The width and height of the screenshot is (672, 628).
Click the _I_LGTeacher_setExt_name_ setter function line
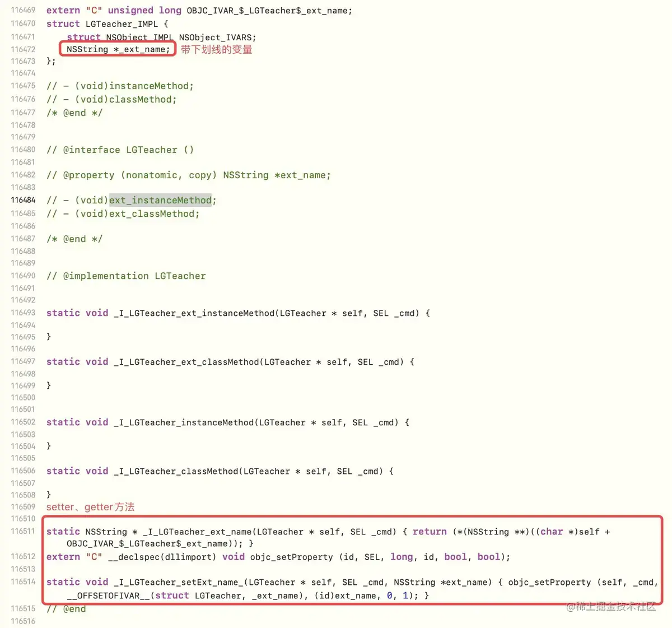click(x=352, y=582)
